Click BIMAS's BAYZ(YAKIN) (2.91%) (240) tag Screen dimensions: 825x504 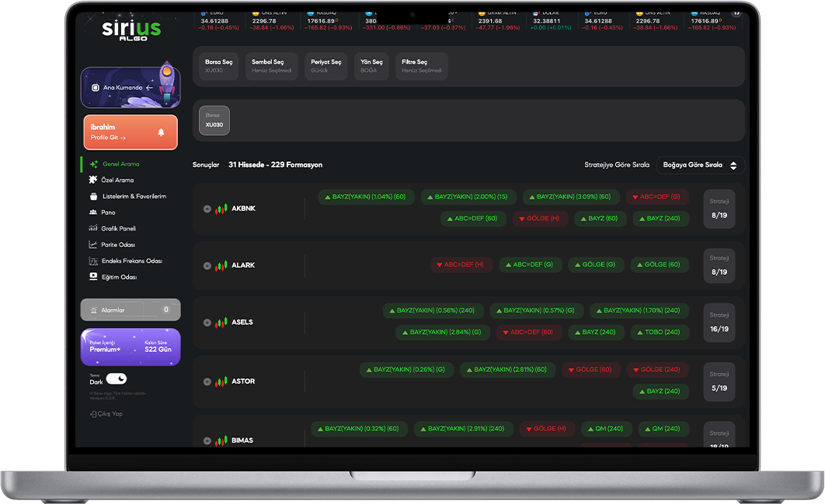pos(463,429)
